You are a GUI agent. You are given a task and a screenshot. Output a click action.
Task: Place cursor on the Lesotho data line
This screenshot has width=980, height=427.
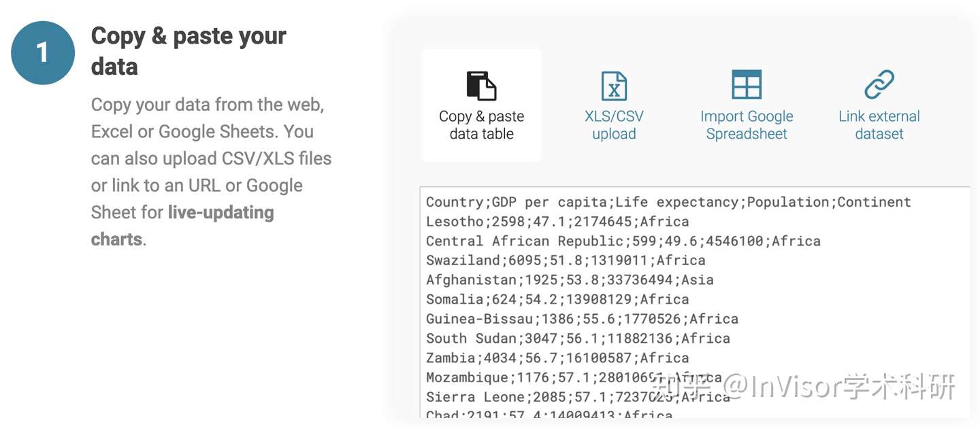[557, 221]
